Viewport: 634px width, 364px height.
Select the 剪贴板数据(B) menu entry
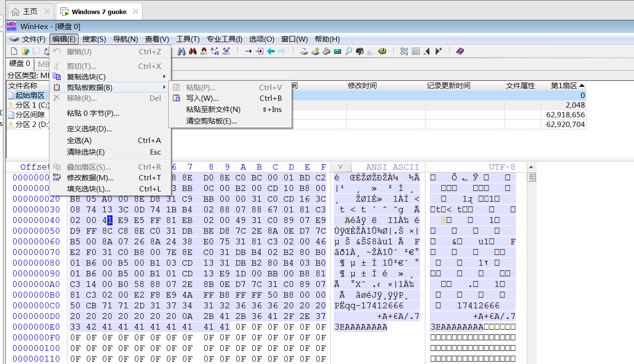point(110,87)
